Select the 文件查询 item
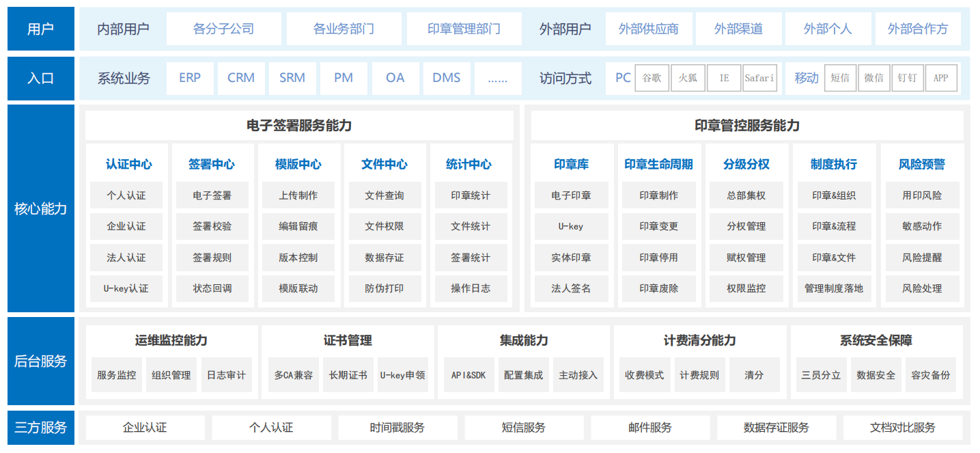Image resolution: width=980 pixels, height=453 pixels. [x=384, y=195]
